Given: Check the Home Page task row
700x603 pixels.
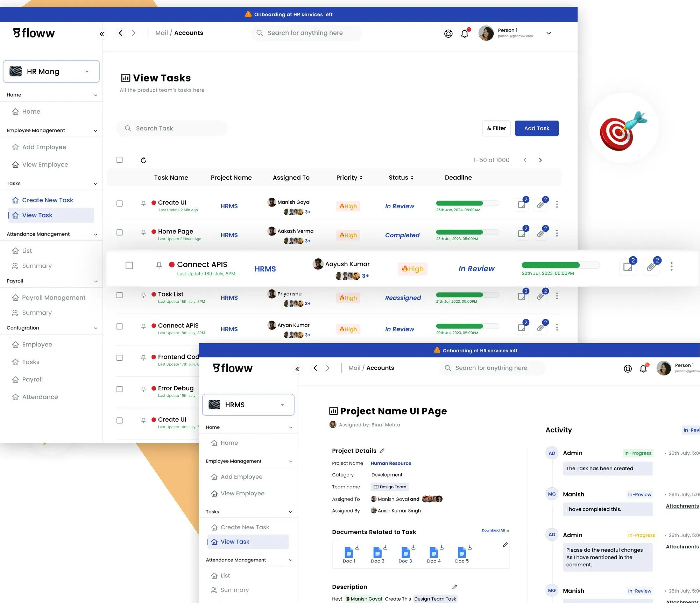Looking at the screenshot, I should (120, 232).
